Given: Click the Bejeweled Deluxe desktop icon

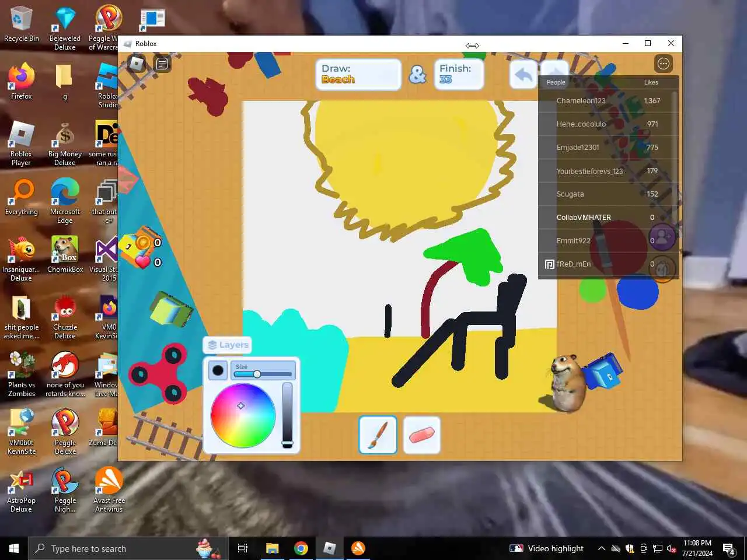Looking at the screenshot, I should click(x=65, y=28).
